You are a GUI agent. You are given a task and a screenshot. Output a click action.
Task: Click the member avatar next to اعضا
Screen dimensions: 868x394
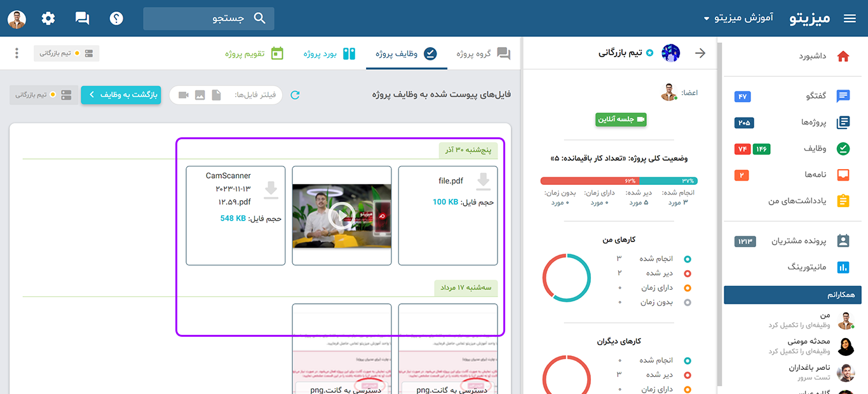(669, 92)
